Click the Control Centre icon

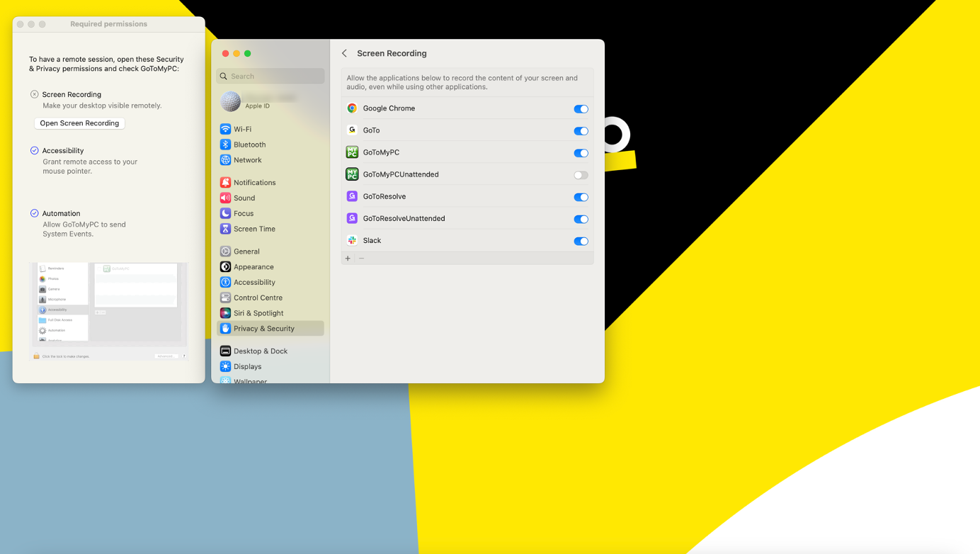[x=226, y=298]
